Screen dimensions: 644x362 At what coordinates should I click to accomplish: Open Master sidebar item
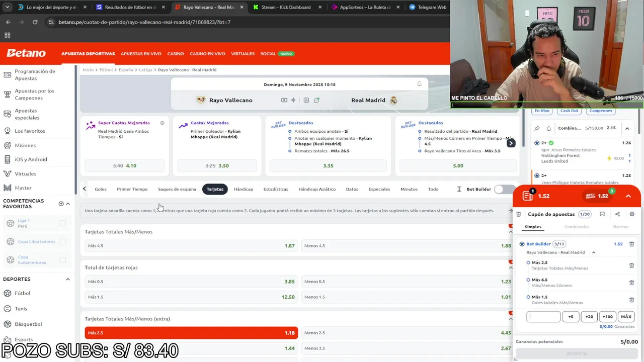pyautogui.click(x=23, y=188)
